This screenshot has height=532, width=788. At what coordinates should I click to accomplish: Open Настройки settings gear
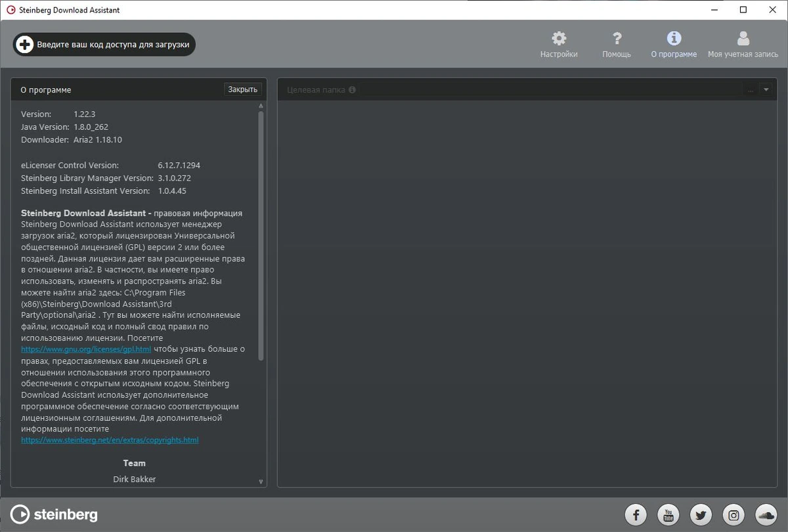559,45
